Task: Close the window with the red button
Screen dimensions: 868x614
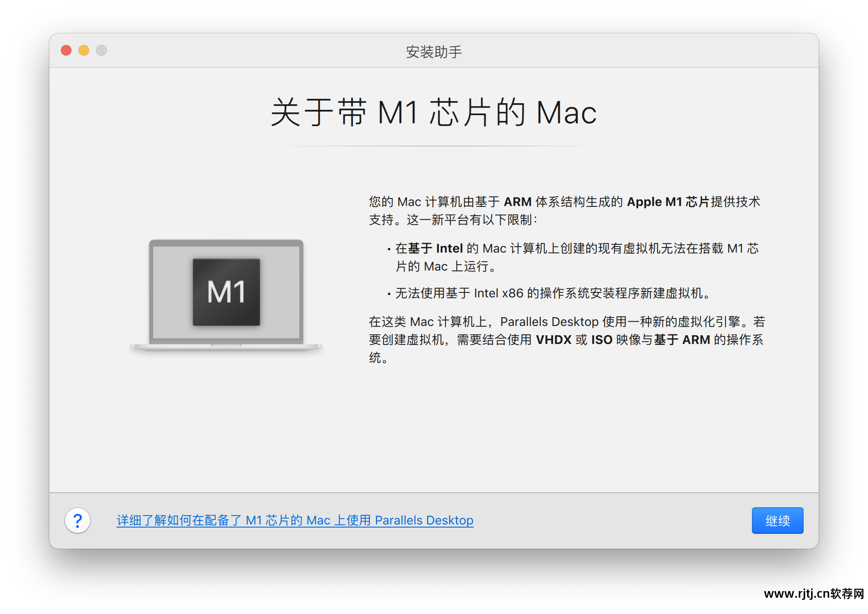Action: pos(66,50)
